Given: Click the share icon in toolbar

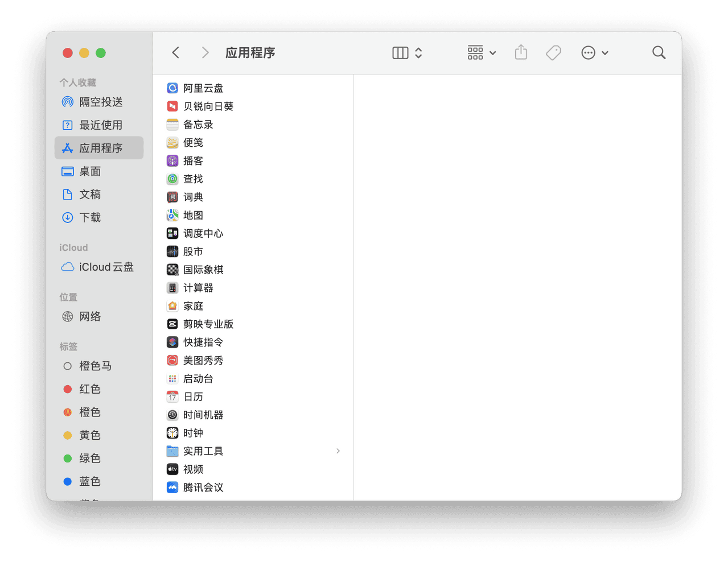Looking at the screenshot, I should [x=521, y=53].
